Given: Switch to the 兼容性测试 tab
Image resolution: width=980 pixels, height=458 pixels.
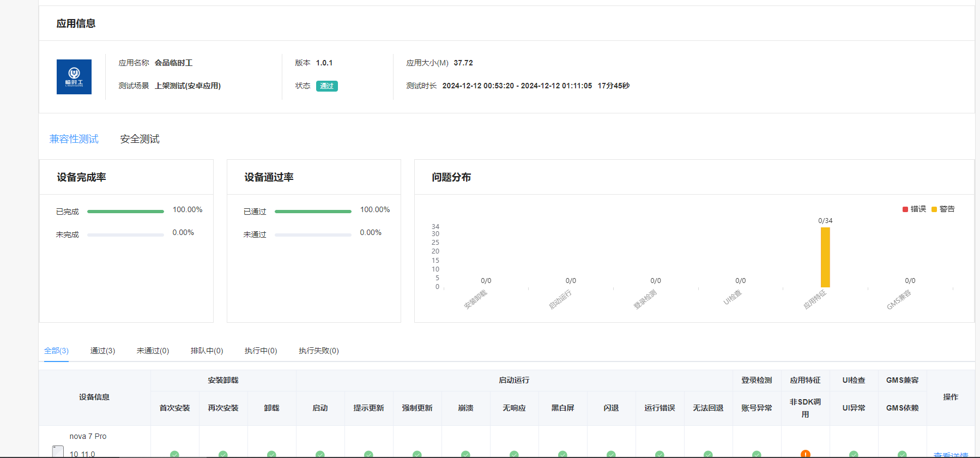Looking at the screenshot, I should [x=74, y=139].
